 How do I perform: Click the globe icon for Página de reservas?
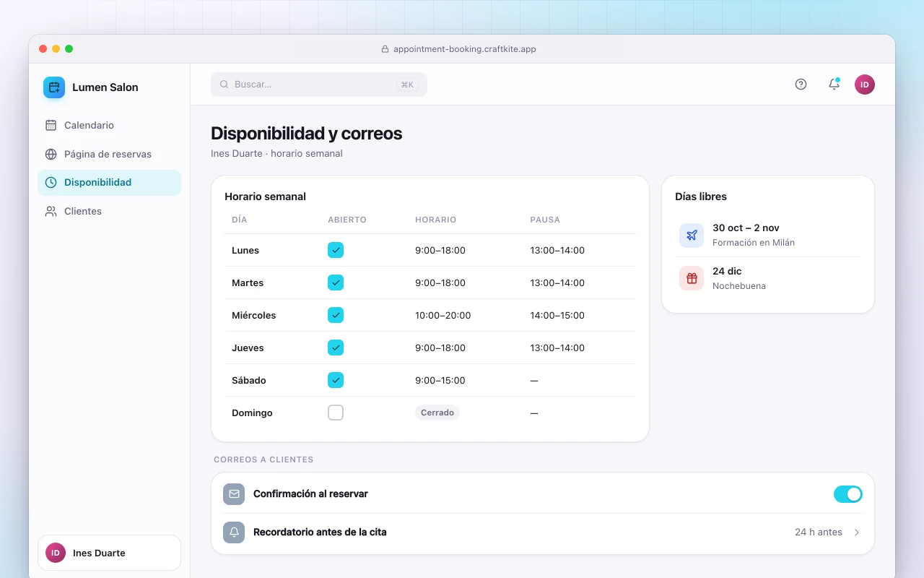[x=51, y=154]
